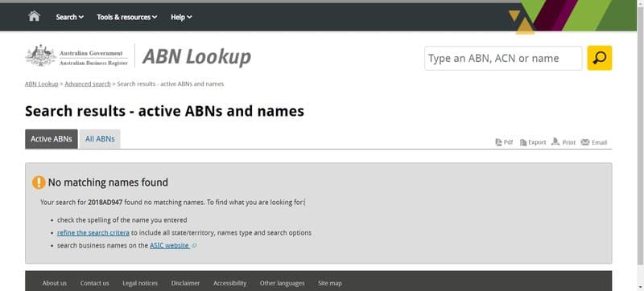
Task: Expand the Help menu
Action: [x=181, y=17]
